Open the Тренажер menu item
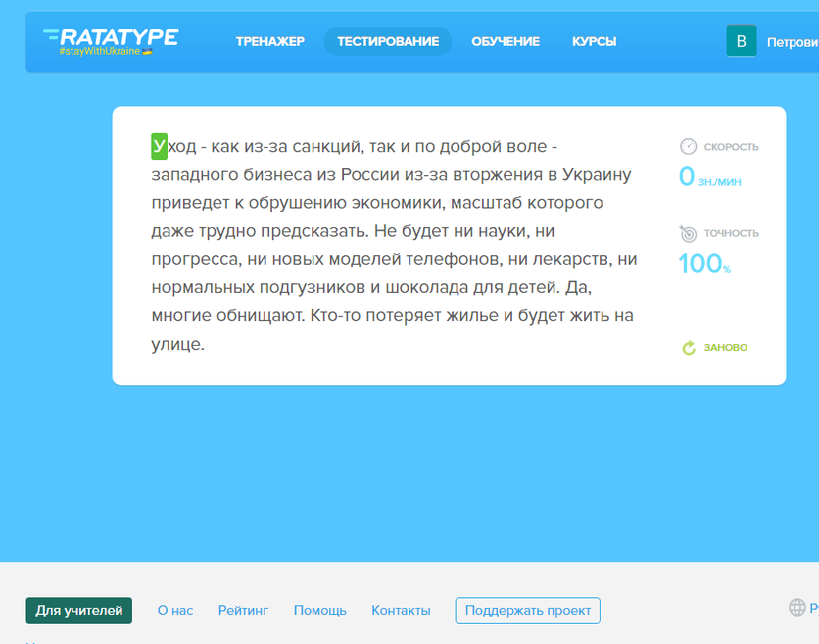 pyautogui.click(x=270, y=41)
